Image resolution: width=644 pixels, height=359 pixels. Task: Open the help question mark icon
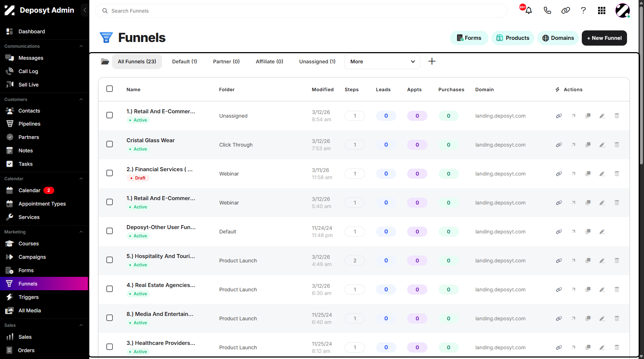[x=583, y=10]
